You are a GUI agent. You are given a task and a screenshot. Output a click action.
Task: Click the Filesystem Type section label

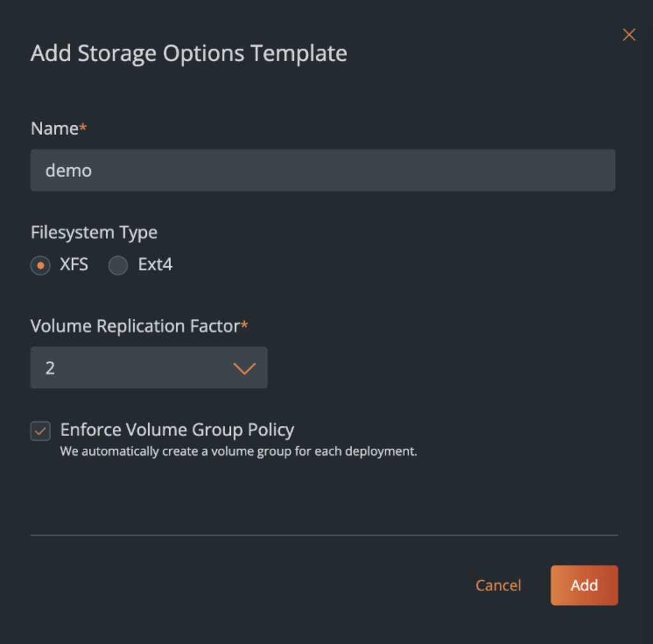point(94,232)
